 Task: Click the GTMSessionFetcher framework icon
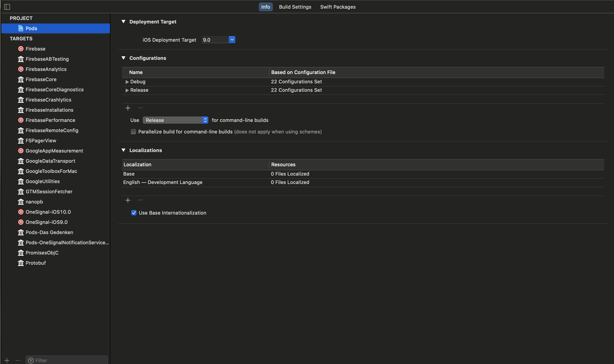21,192
